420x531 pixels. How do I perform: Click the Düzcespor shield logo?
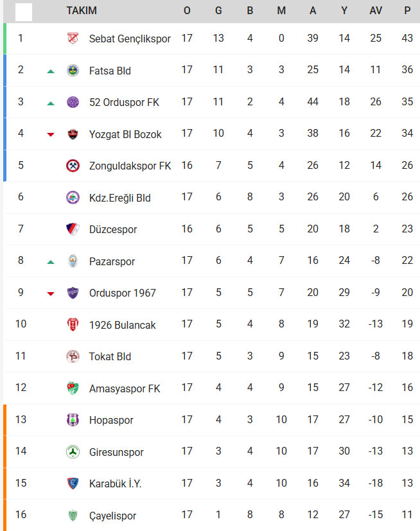point(73,229)
